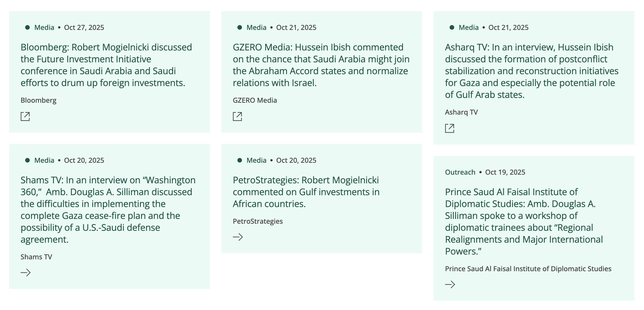
Task: Click Media tag on Oct 27 card
Action: coord(44,27)
